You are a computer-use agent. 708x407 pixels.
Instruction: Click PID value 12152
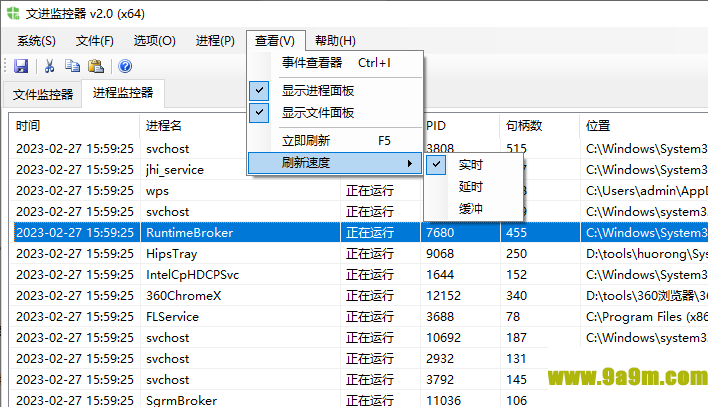(x=443, y=295)
